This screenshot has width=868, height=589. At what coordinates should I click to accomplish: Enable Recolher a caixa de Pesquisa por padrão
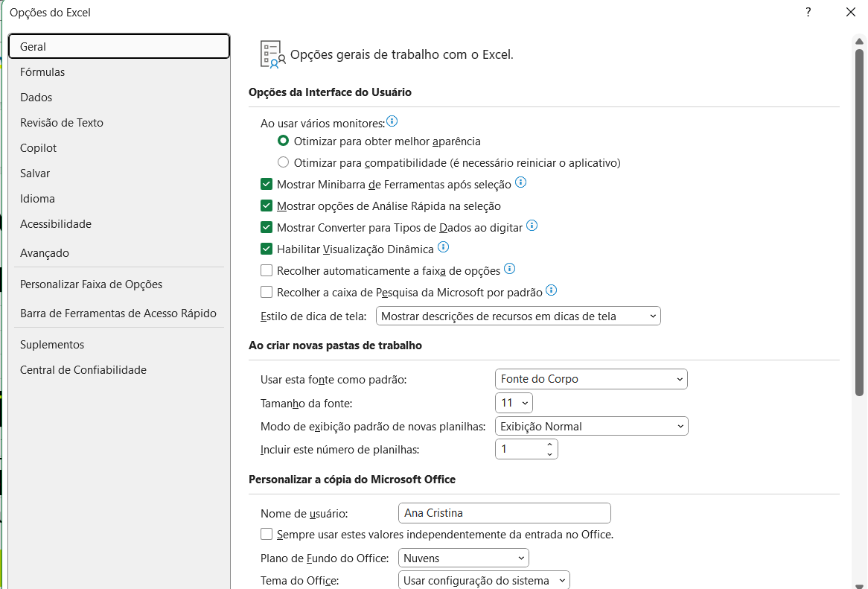(x=267, y=292)
